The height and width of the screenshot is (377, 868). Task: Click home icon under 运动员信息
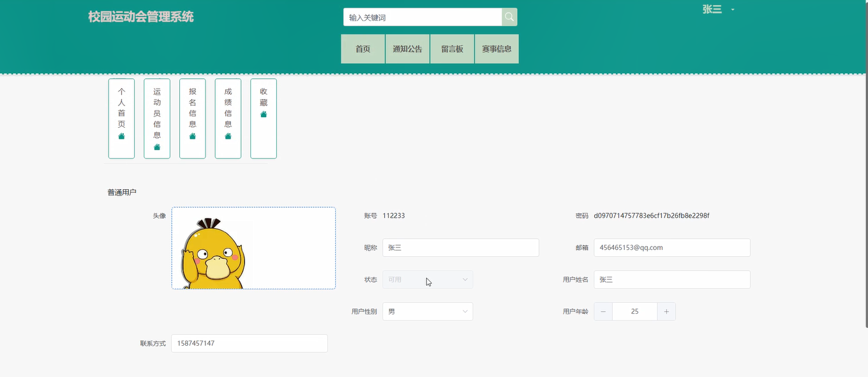tap(157, 147)
